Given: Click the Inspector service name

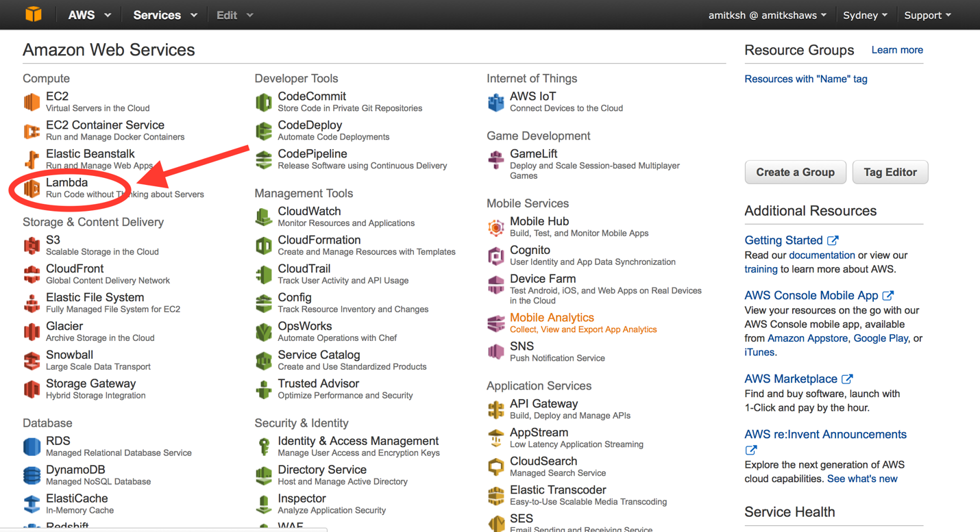Looking at the screenshot, I should tap(302, 498).
